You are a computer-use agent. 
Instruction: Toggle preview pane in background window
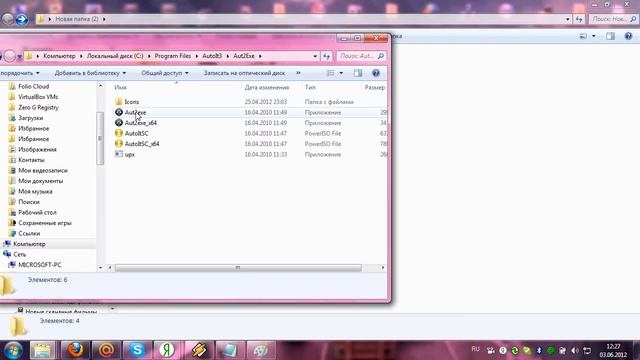(x=611, y=36)
